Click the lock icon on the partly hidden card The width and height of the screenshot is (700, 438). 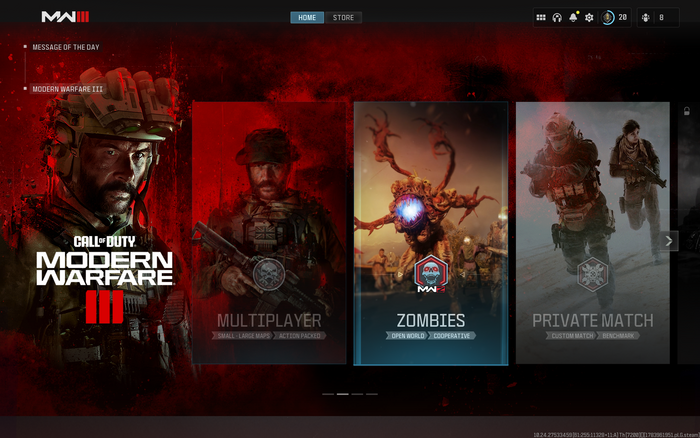pos(687,111)
